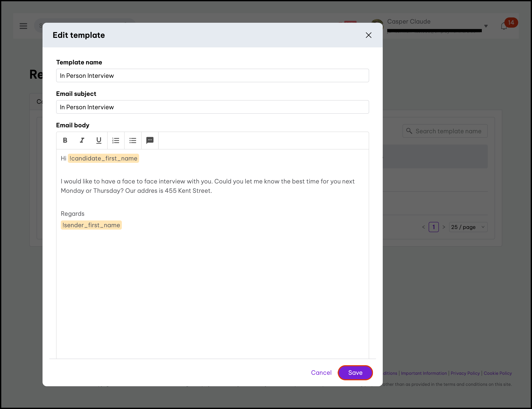Screen dimensions: 532x409
Task: Cancel editing the template
Action: pos(321,372)
